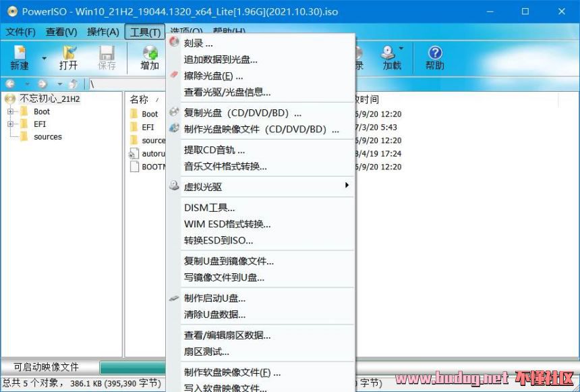Click the disc copy icon beside 复制光盘
The image size is (580, 392).
(174, 111)
